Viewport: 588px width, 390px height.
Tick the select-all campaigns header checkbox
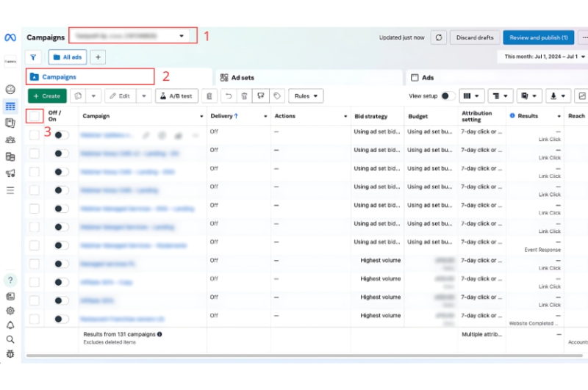[x=34, y=116]
